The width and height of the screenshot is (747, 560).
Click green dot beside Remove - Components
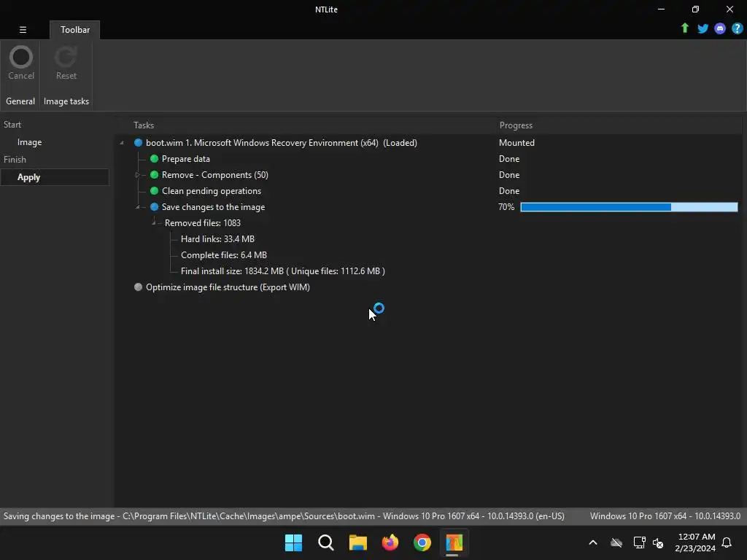pyautogui.click(x=155, y=175)
